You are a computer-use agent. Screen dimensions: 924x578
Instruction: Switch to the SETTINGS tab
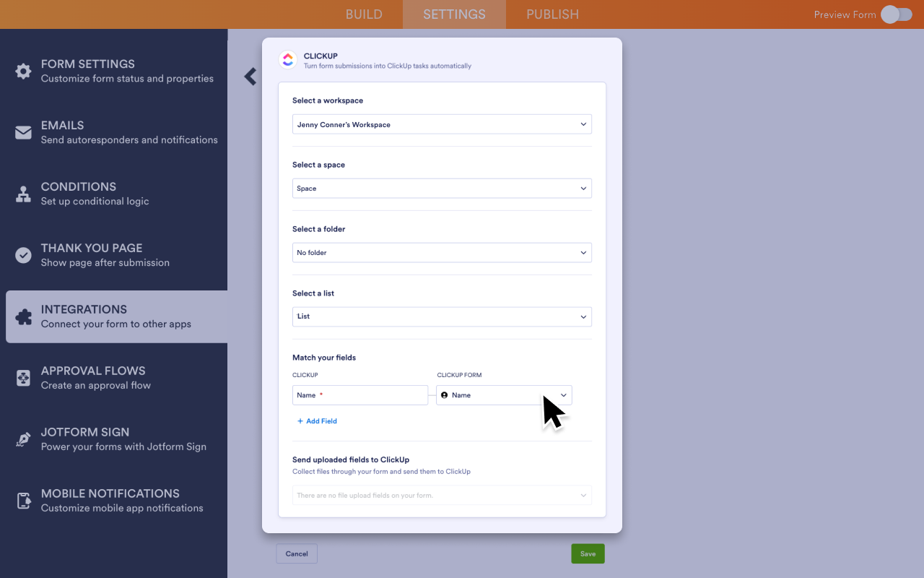[454, 14]
